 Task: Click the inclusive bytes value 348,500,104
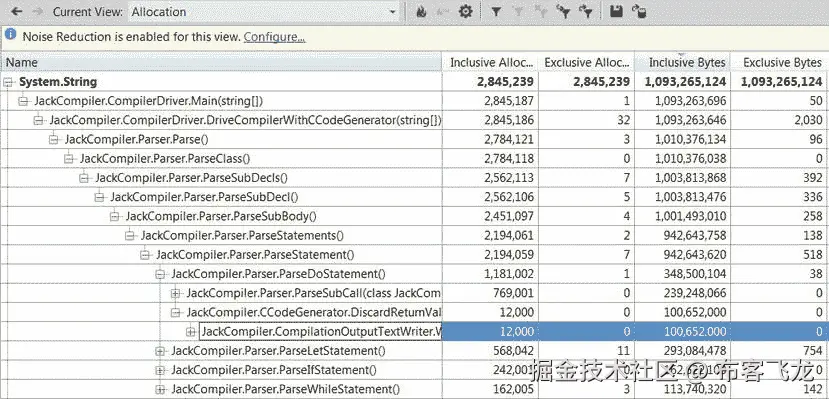click(695, 274)
